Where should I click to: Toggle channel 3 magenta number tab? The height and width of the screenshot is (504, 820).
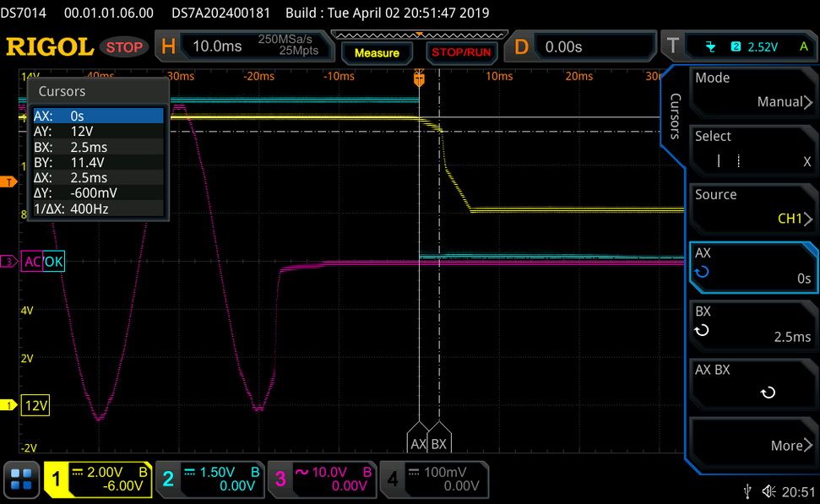[280, 479]
